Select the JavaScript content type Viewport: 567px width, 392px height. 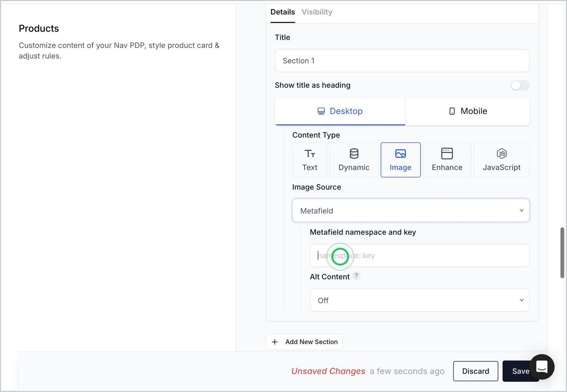[501, 160]
